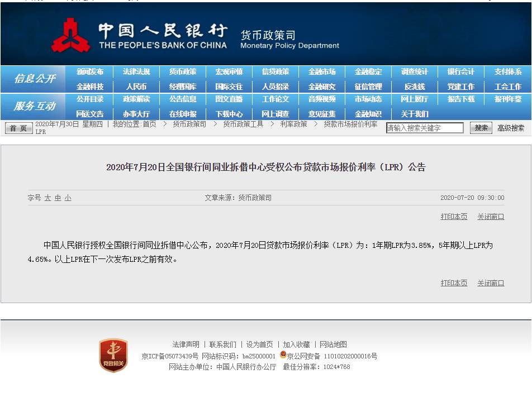Open the 调查统计 menu item
Image resolution: width=532 pixels, height=393 pixels.
414,72
